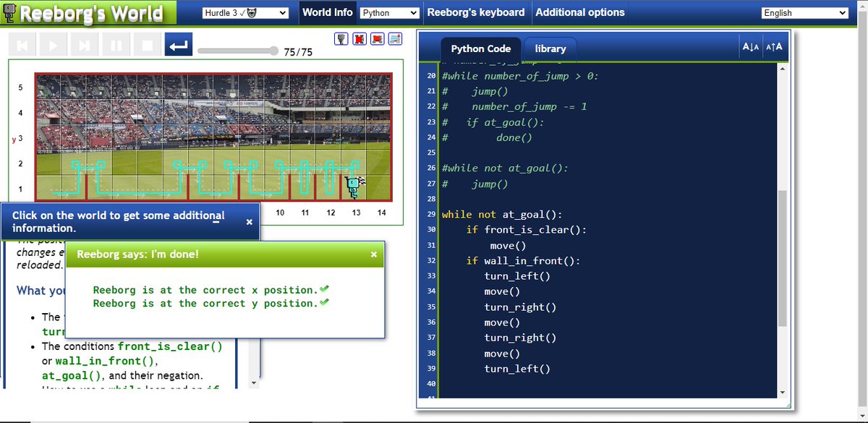The width and height of the screenshot is (868, 423).
Task: Open the Hurdle 3 world selection dropdown
Action: point(246,12)
